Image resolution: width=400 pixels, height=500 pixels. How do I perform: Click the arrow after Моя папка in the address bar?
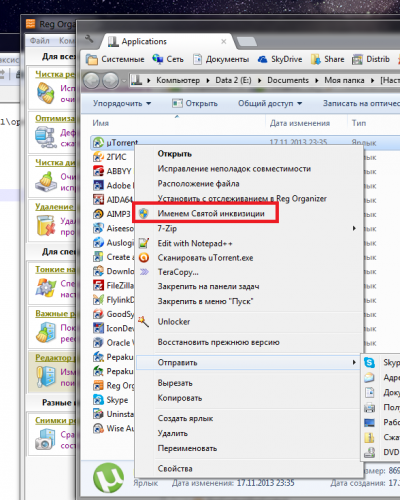click(x=372, y=80)
